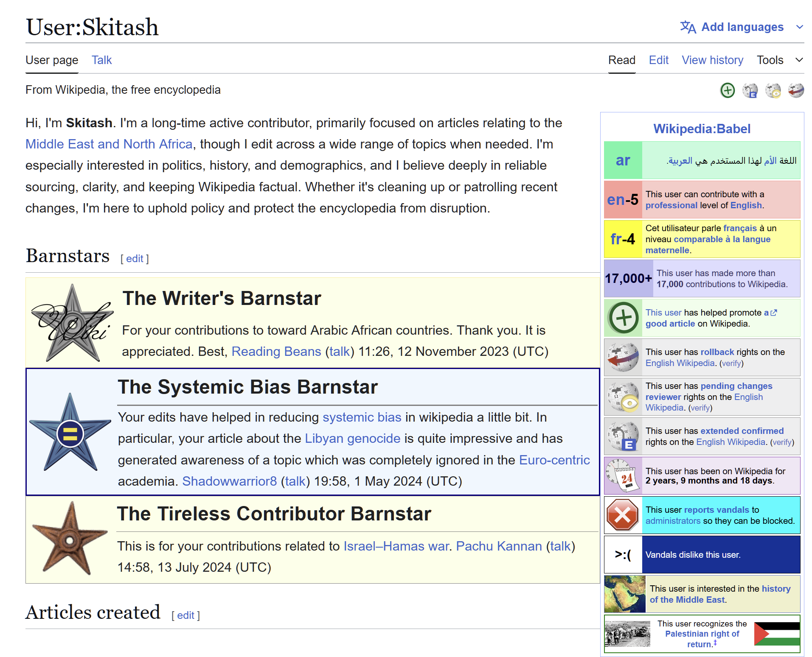
Task: Click the '17,000+' contribution count text
Action: click(628, 279)
